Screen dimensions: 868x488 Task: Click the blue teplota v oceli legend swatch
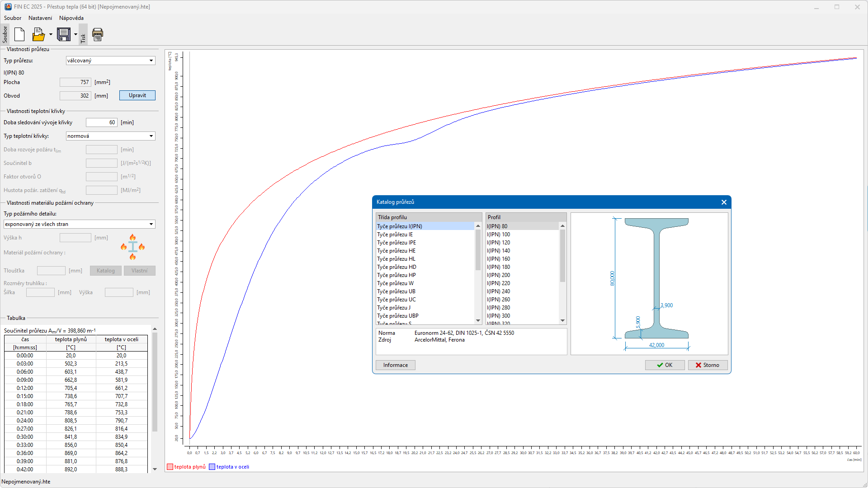(212, 467)
